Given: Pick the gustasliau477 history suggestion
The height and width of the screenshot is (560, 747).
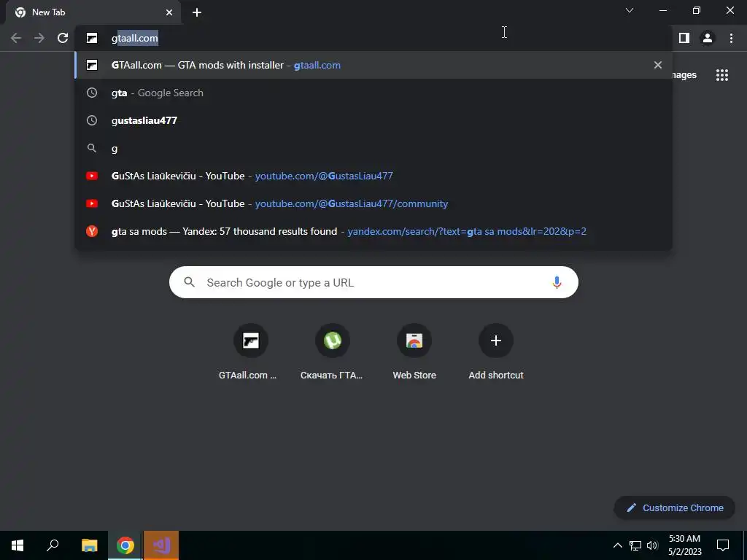Looking at the screenshot, I should [x=373, y=120].
